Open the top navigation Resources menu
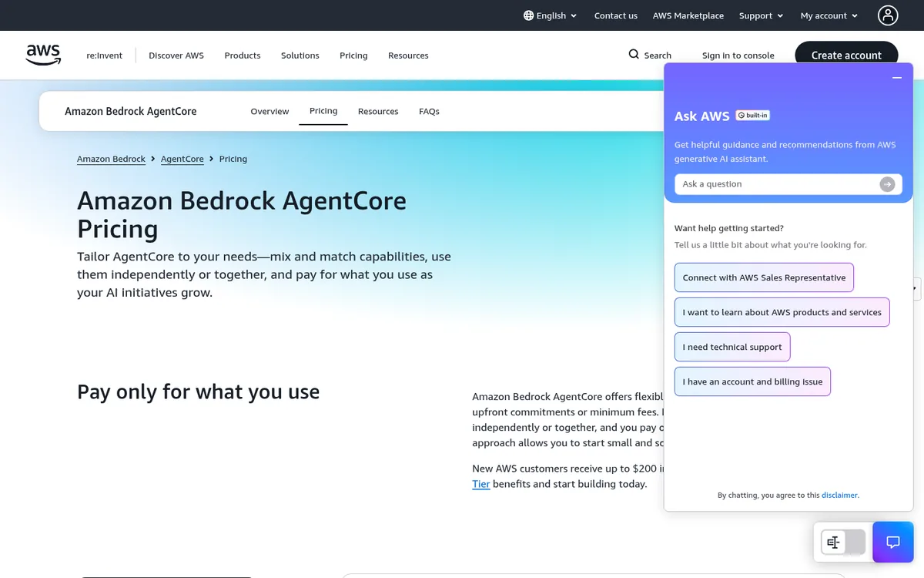 point(408,55)
